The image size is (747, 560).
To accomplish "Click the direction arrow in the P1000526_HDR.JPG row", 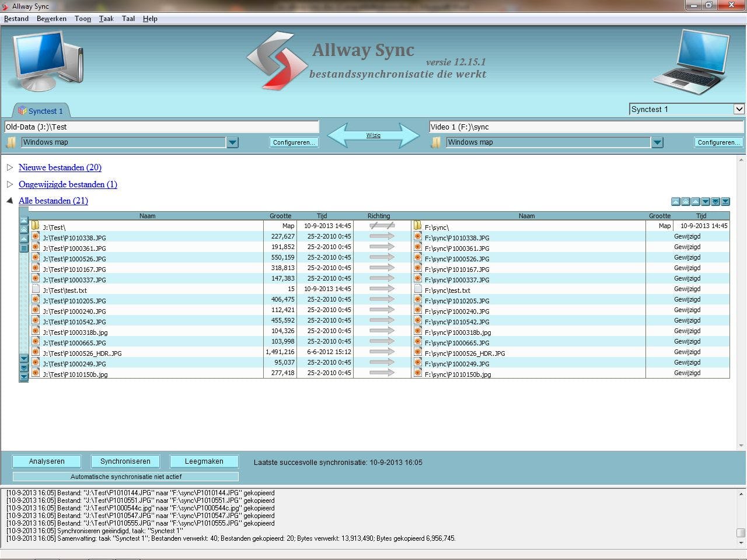I will tap(382, 352).
